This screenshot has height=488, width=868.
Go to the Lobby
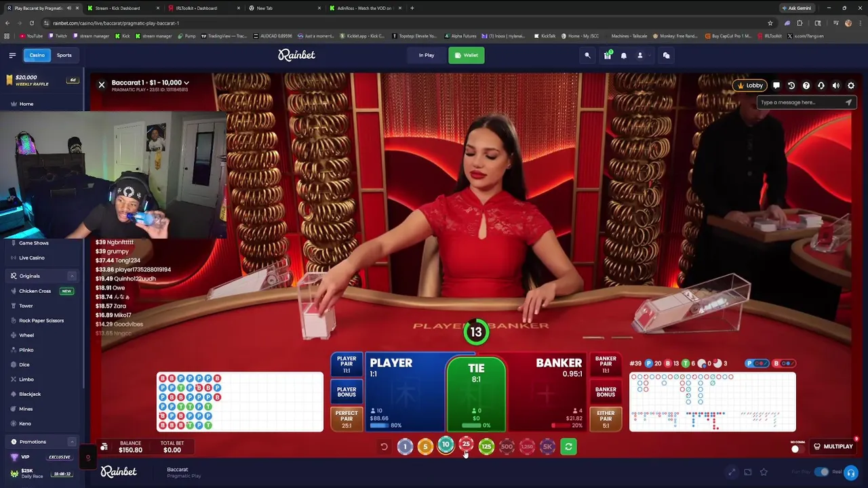tap(749, 85)
